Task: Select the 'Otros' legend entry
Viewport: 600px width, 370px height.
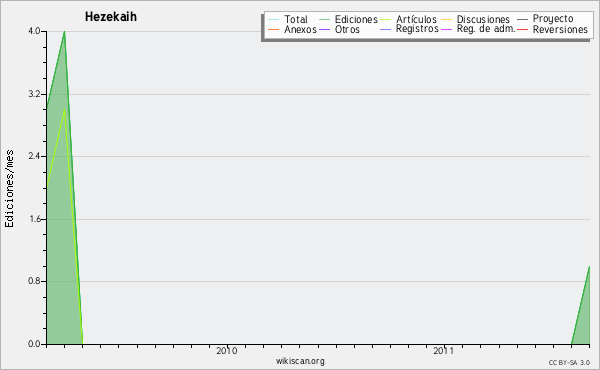Action: click(347, 29)
